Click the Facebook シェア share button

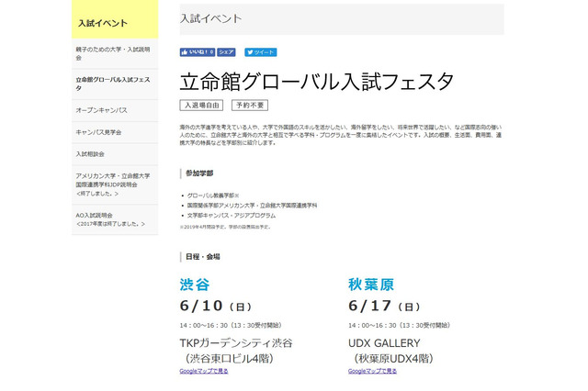[x=226, y=52]
